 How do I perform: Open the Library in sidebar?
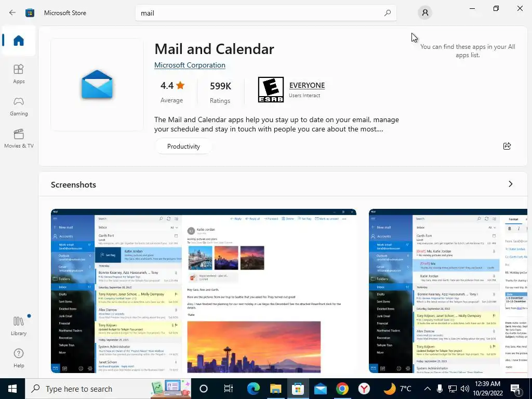(19, 326)
